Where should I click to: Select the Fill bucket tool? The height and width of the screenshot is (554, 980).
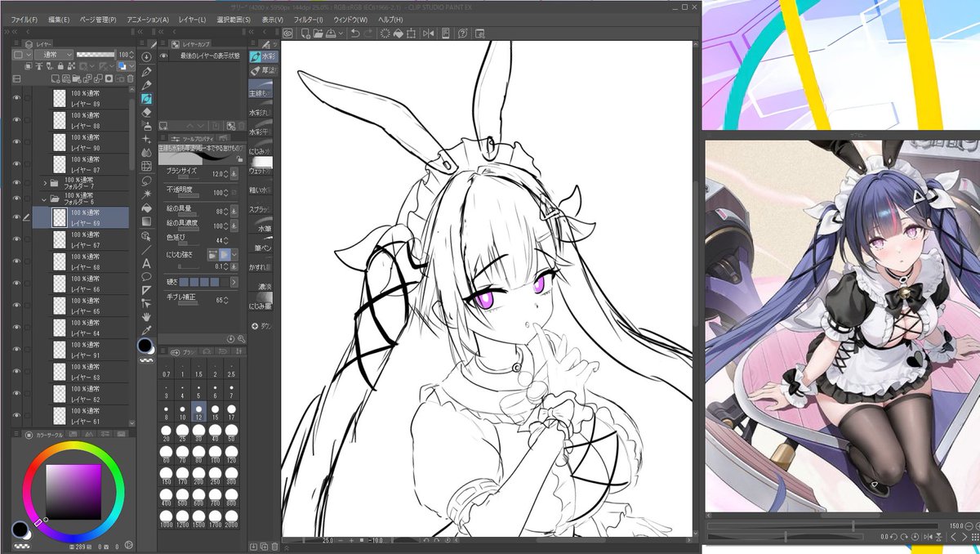click(x=147, y=208)
